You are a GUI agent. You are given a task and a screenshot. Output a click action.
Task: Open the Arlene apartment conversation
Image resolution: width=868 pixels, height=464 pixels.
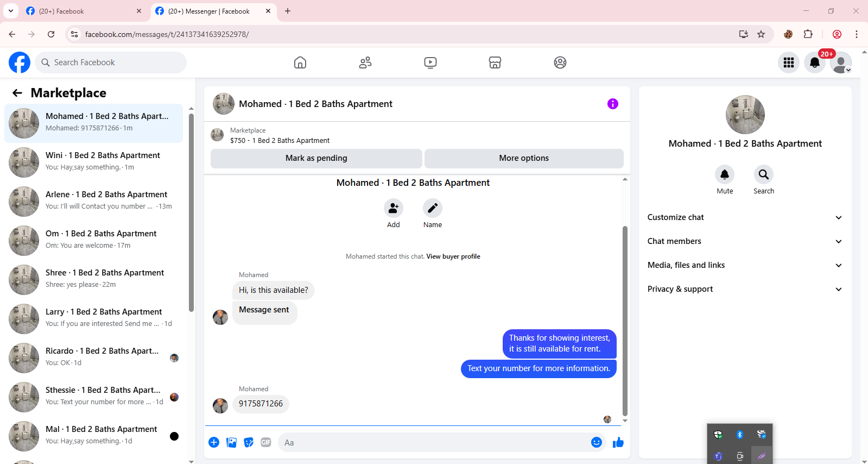coord(93,202)
